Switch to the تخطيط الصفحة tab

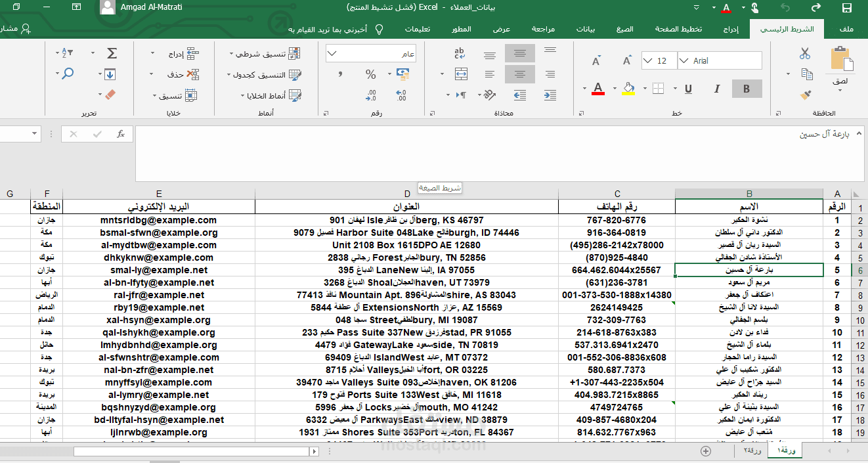coord(678,29)
